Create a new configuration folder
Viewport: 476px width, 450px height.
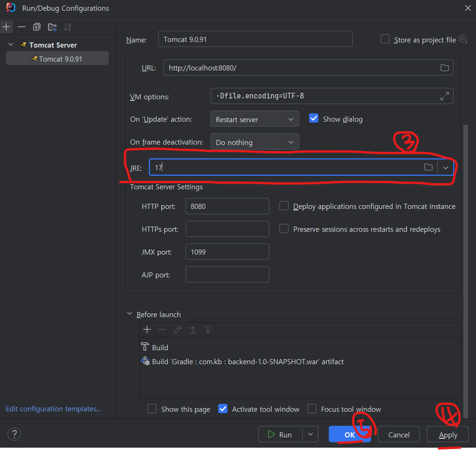(x=52, y=27)
